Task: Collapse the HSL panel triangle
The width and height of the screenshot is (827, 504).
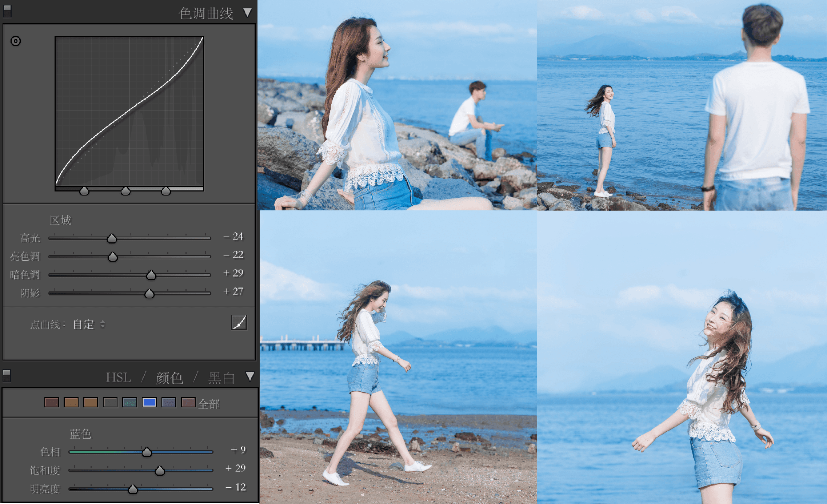Action: point(250,376)
